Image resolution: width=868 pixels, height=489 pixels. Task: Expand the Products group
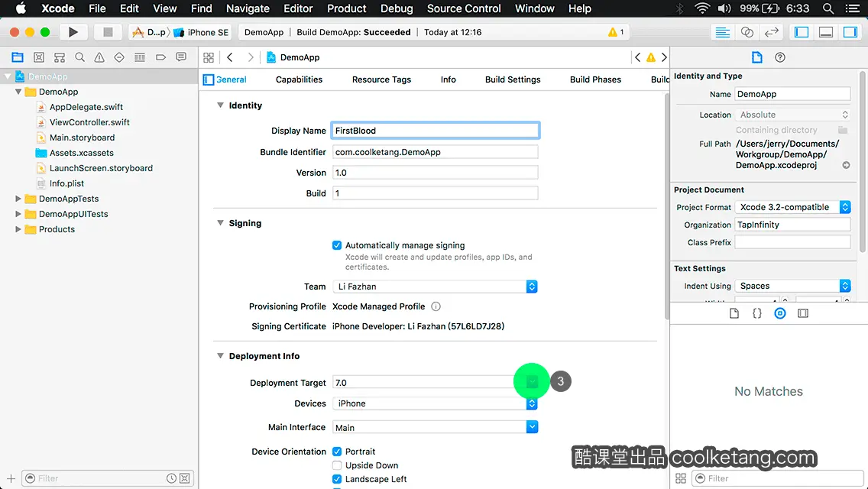18,229
